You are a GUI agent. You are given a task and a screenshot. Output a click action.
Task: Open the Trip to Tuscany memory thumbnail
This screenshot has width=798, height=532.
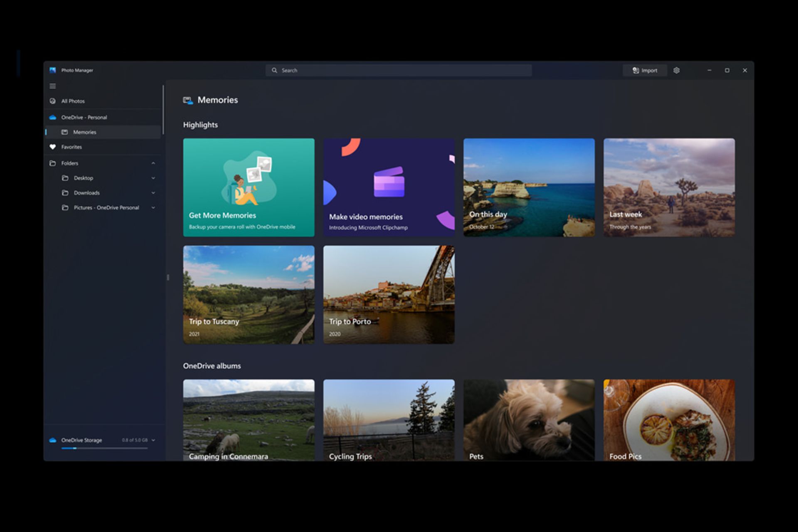coord(249,295)
